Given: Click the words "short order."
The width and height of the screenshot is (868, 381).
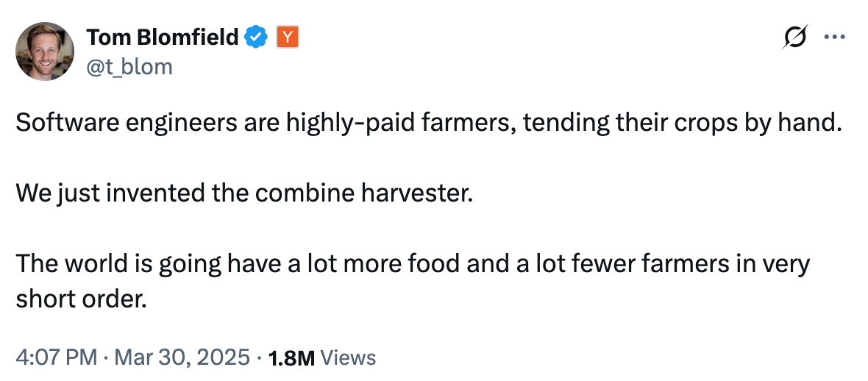Looking at the screenshot, I should [x=81, y=299].
